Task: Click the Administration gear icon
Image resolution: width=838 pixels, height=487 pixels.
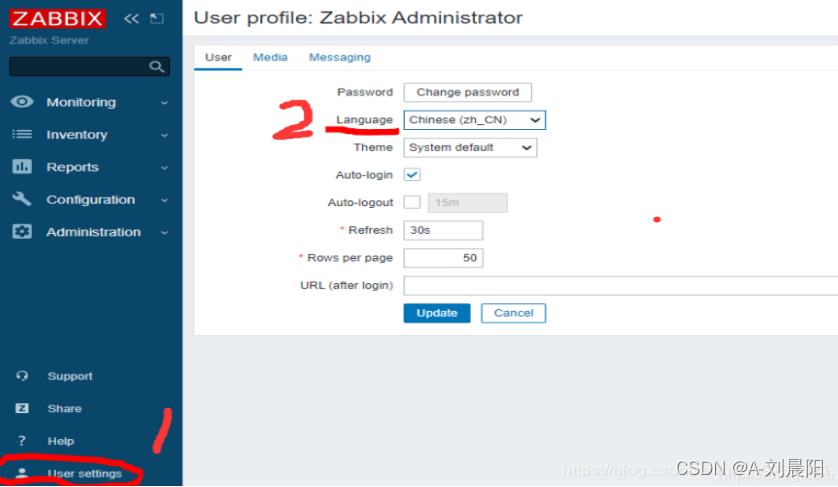Action: click(22, 232)
